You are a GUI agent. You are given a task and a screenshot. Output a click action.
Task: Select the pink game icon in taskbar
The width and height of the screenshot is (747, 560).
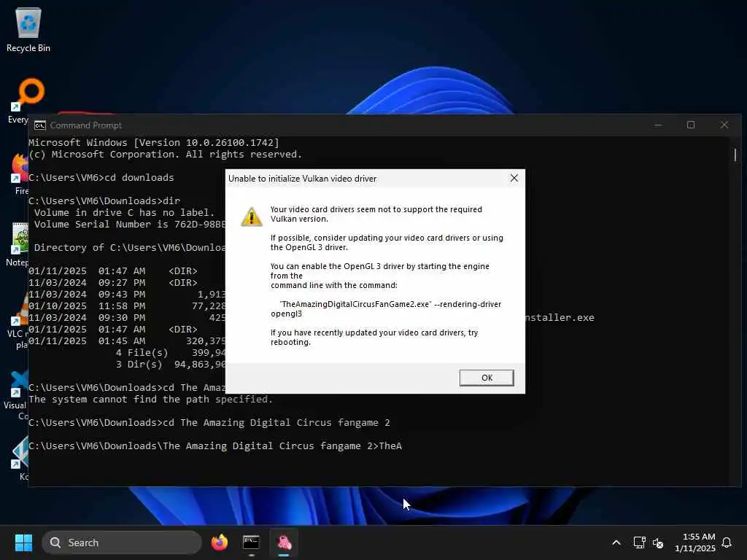[284, 542]
